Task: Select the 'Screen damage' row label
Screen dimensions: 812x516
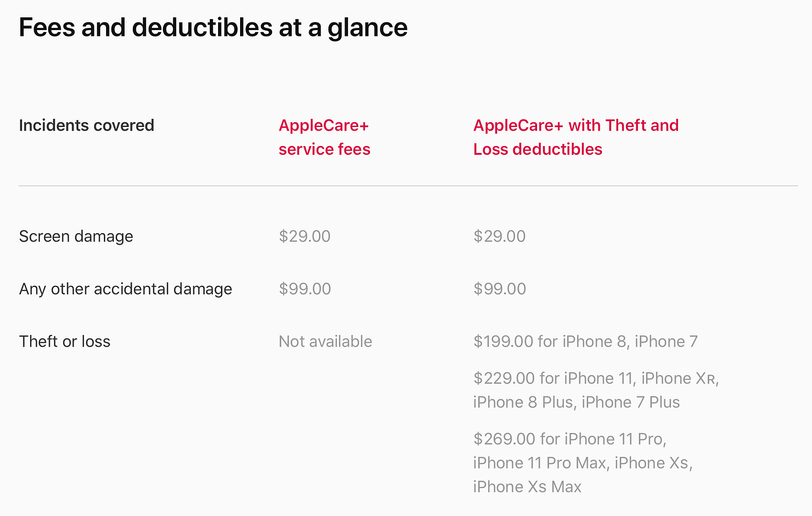Action: pyautogui.click(x=76, y=237)
